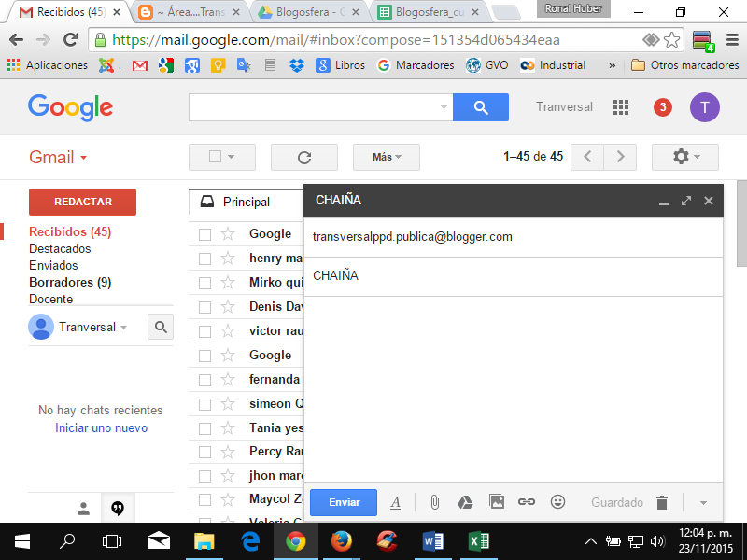The width and height of the screenshot is (747, 560).
Task: Open Microsoft Edge from the taskbar
Action: pos(249,541)
